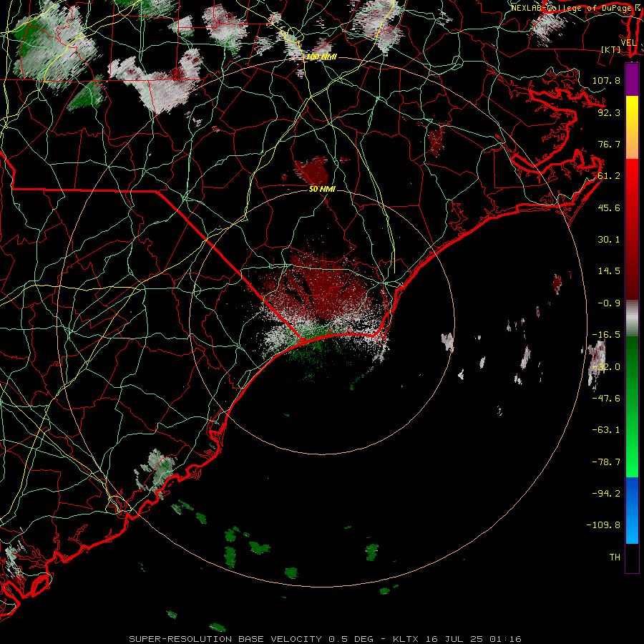This screenshot has height=644, width=644.
Task: Pick the gray near-zero segment of velocity scale
Action: click(632, 318)
